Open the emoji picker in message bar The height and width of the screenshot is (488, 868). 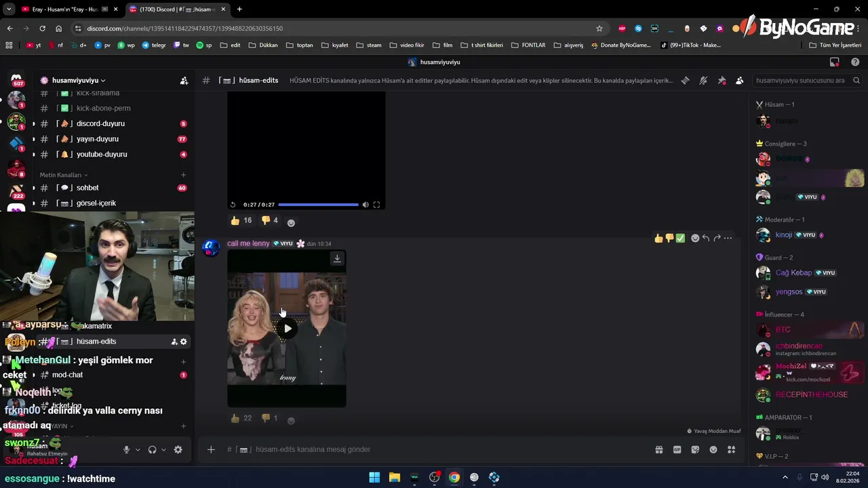pyautogui.click(x=713, y=449)
